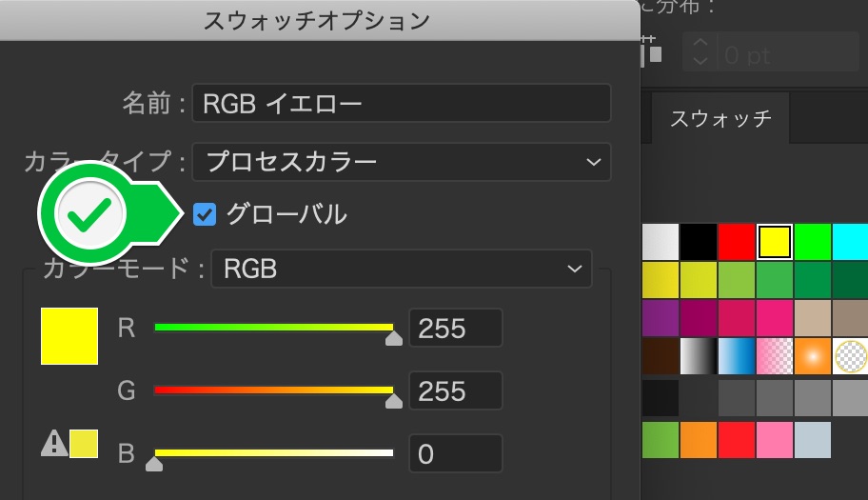This screenshot has width=868, height=500.
Task: Select the orange swatch in bottom row
Action: pos(698,440)
